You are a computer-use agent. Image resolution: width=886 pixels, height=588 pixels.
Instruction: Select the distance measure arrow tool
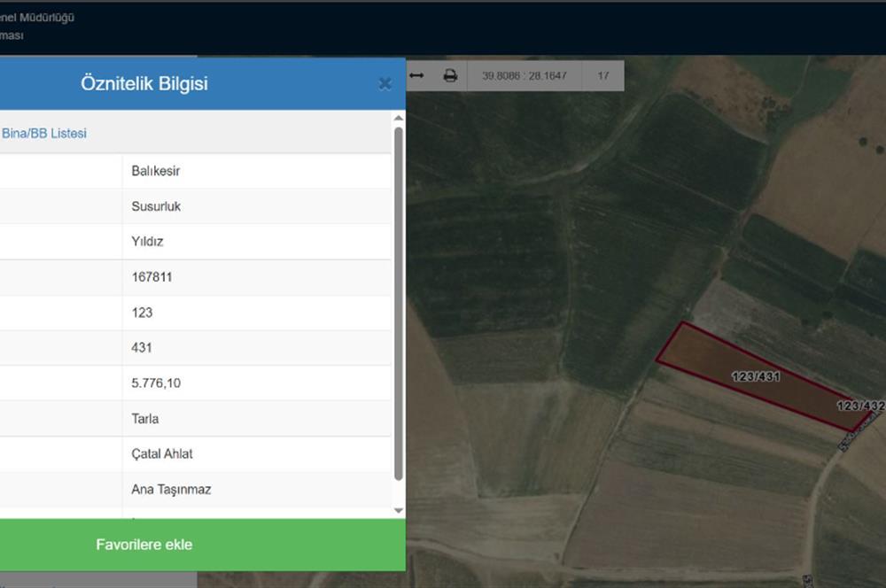coord(416,76)
